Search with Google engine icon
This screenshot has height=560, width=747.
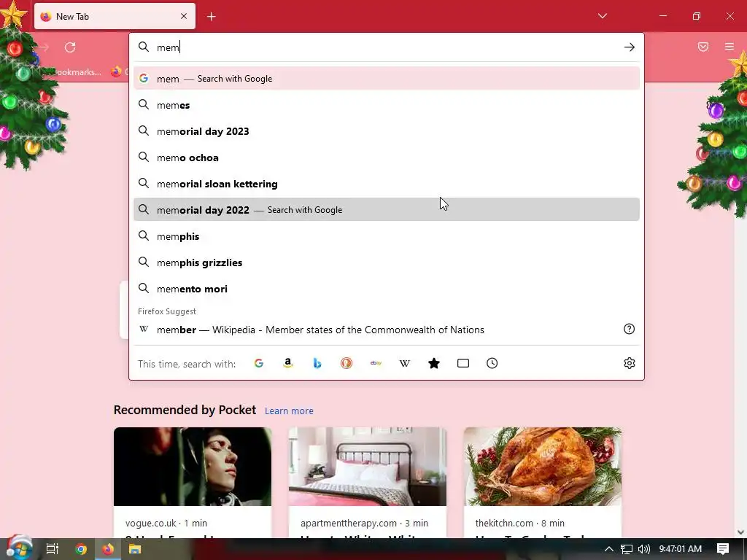[x=259, y=363]
